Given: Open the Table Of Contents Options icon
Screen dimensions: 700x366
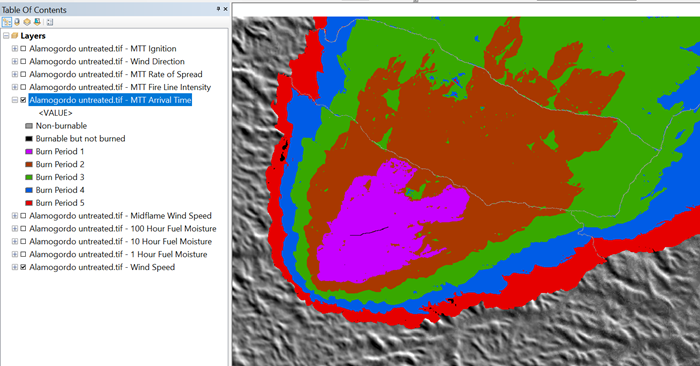Looking at the screenshot, I should tap(50, 22).
